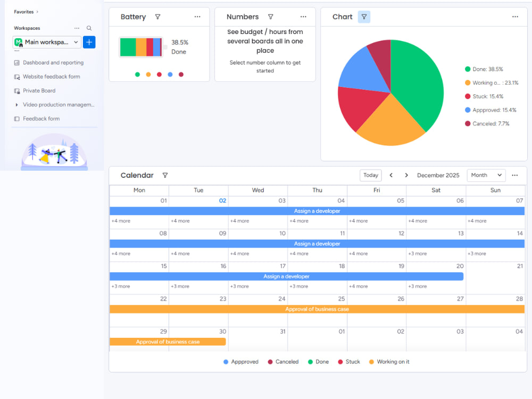Toggle Stuck in the calendar legend
Screen dimensions: 532x399
tap(349, 362)
